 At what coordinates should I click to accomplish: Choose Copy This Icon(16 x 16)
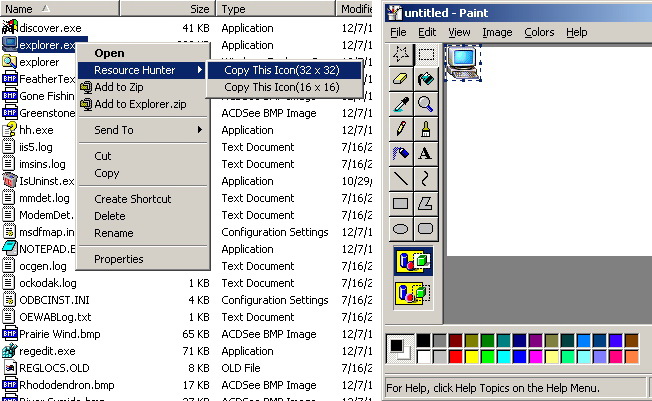pyautogui.click(x=284, y=87)
